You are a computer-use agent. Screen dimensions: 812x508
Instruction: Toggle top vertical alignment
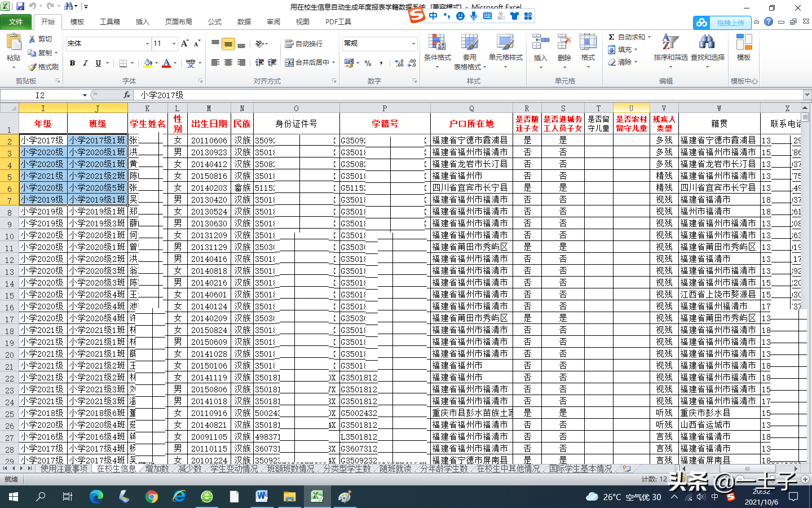tap(215, 43)
